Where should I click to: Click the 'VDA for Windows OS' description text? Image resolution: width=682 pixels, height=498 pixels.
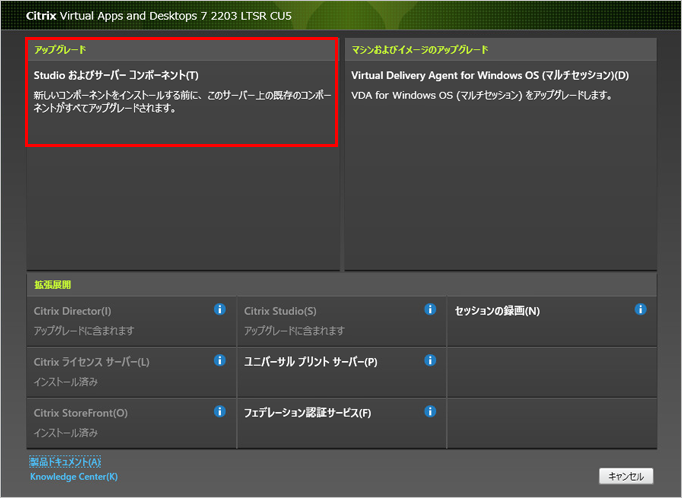(481, 95)
